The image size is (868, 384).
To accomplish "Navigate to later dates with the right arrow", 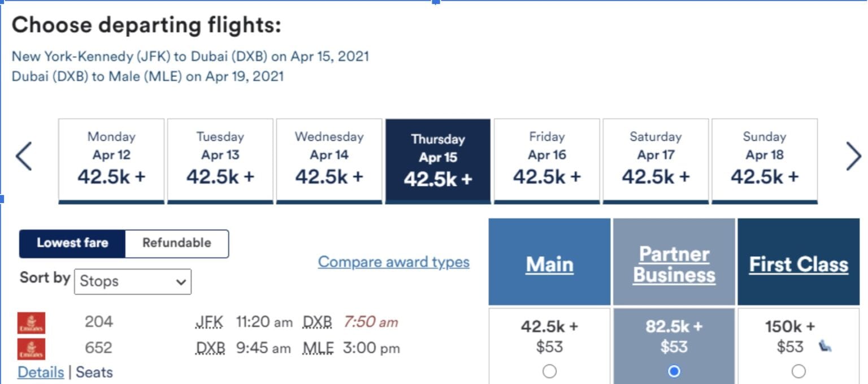I will [853, 156].
